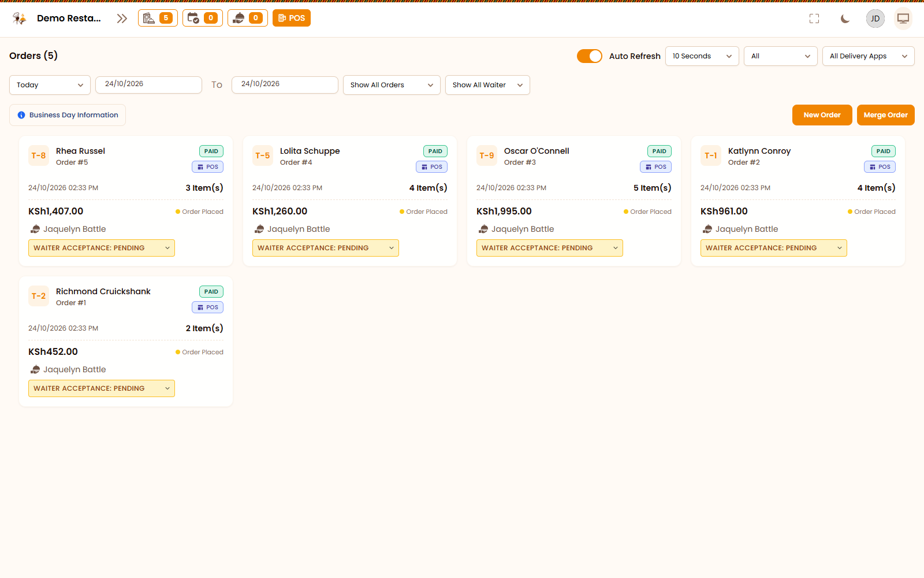Open Richmond Cruickshank order name
This screenshot has height=578, width=924.
tap(103, 291)
